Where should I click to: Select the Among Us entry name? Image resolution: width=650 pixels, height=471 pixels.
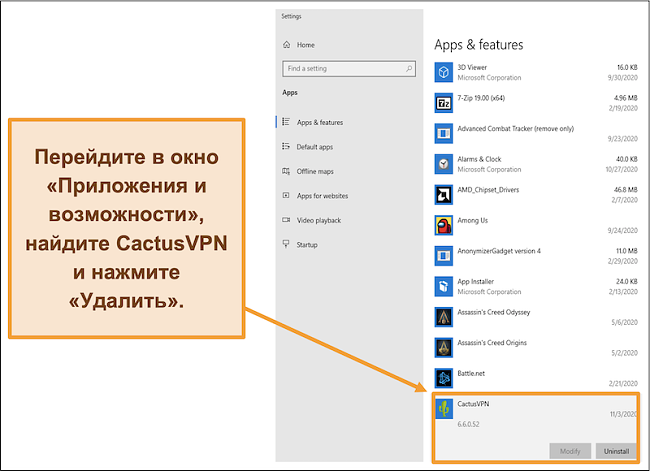pos(473,221)
